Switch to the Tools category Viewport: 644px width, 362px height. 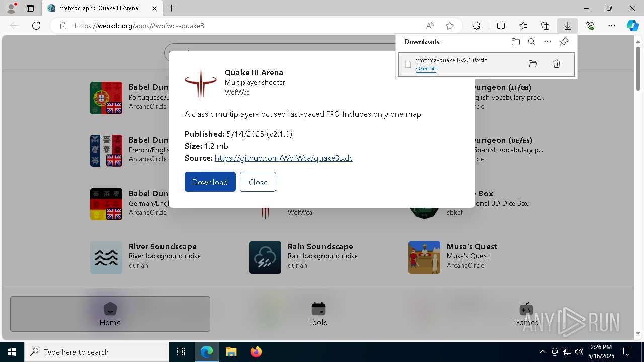pos(318,314)
